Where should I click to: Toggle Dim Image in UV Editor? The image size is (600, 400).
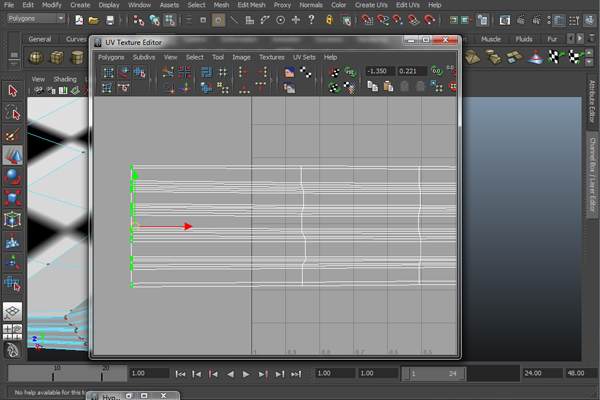click(289, 88)
